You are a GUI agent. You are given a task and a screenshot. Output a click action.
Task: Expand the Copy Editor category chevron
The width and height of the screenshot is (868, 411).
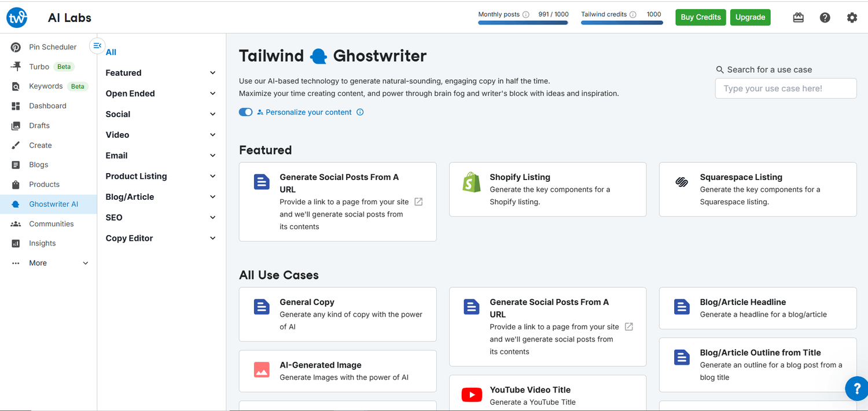213,238
